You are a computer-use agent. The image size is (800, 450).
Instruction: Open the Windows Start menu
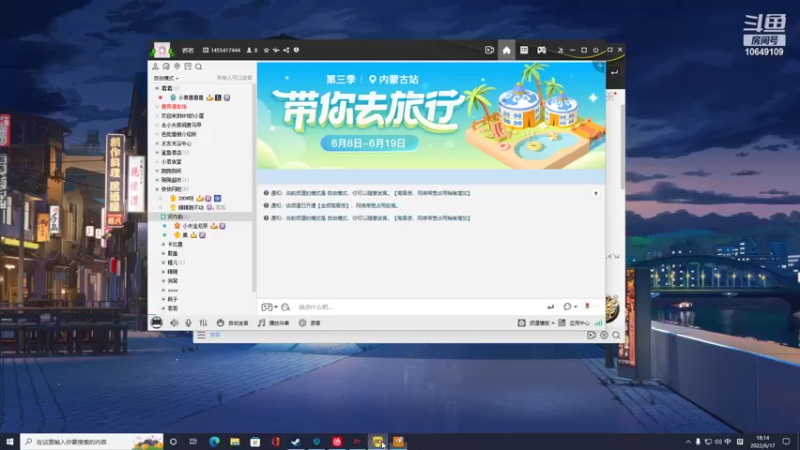pos(10,441)
